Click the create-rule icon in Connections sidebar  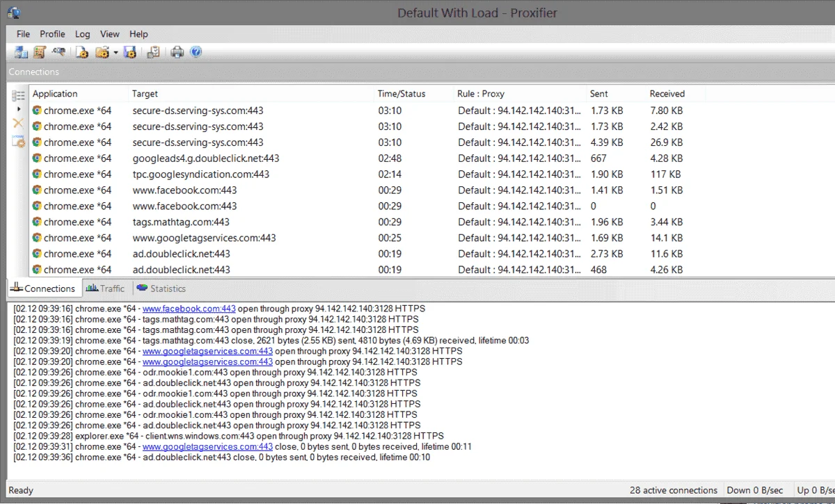(19, 141)
